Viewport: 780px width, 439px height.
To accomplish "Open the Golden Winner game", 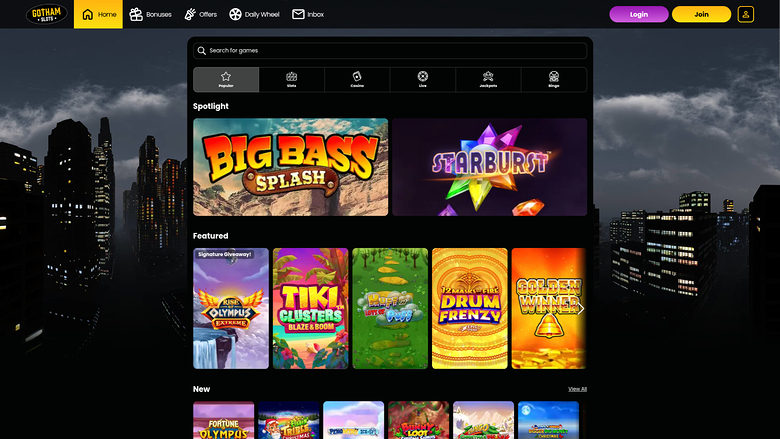I will [x=549, y=308].
